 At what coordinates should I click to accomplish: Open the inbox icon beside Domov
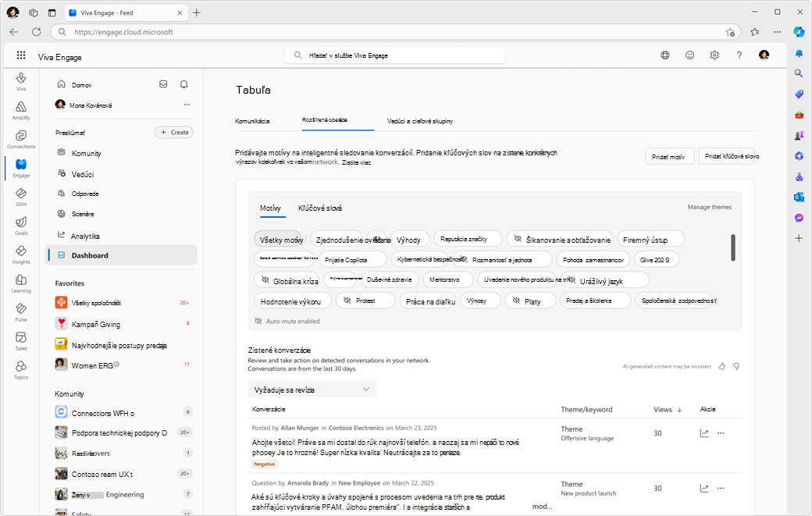point(163,84)
